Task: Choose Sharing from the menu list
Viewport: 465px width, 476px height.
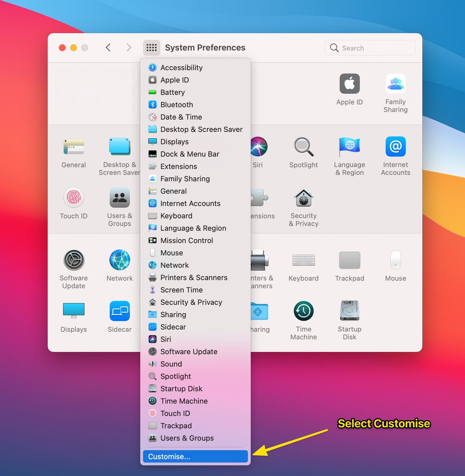Action: [195, 315]
